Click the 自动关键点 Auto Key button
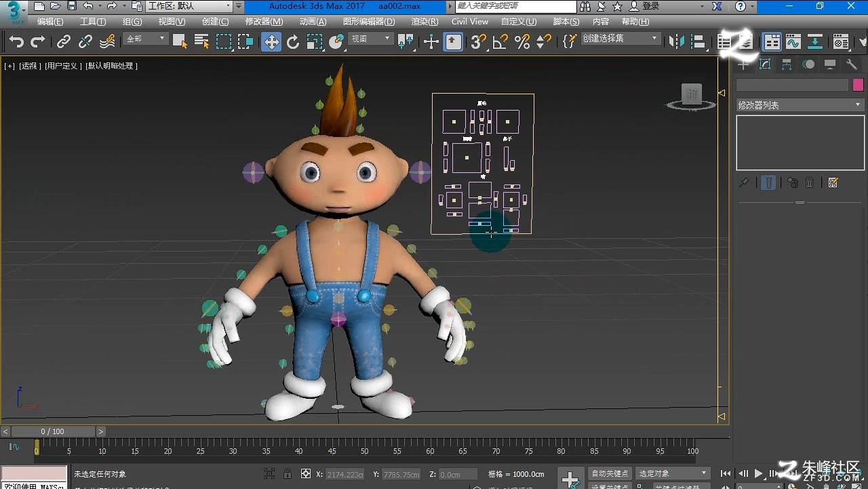868x489 pixels. tap(610, 473)
